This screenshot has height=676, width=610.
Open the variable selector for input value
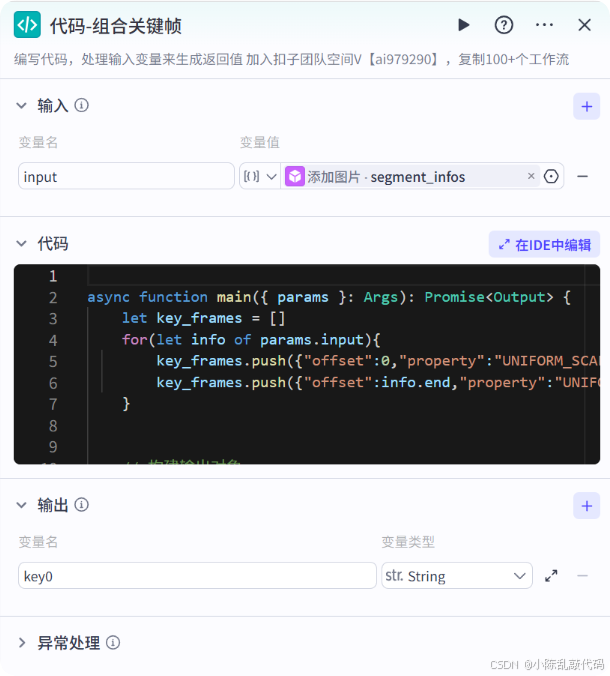(551, 176)
